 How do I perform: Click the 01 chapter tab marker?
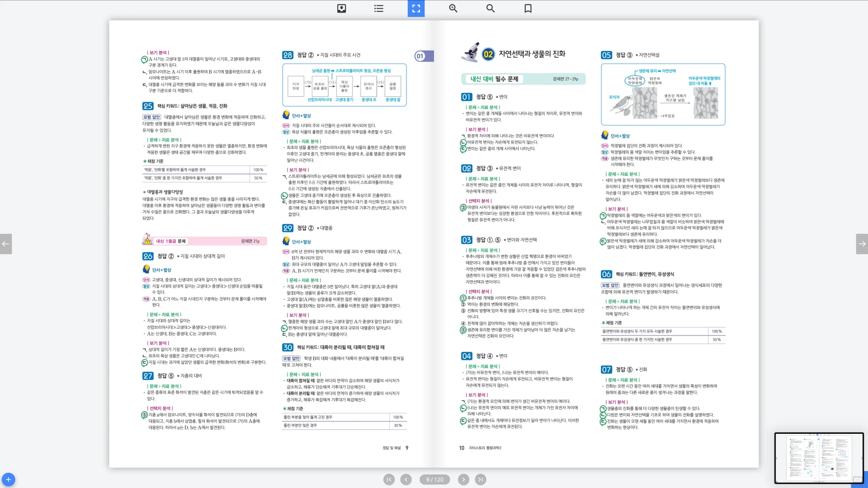424,56
